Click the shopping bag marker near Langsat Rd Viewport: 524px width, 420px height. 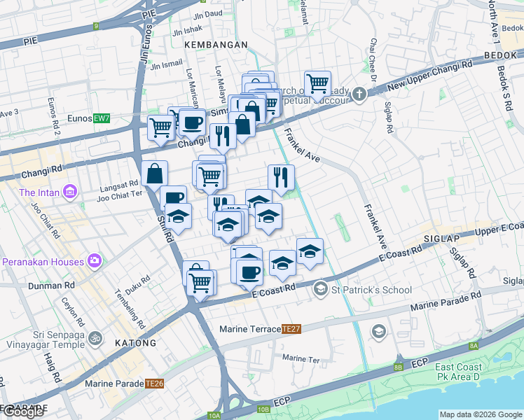154,175
